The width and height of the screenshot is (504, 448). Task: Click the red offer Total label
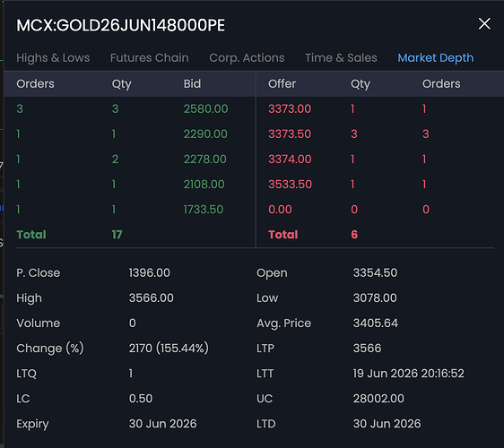tap(283, 235)
